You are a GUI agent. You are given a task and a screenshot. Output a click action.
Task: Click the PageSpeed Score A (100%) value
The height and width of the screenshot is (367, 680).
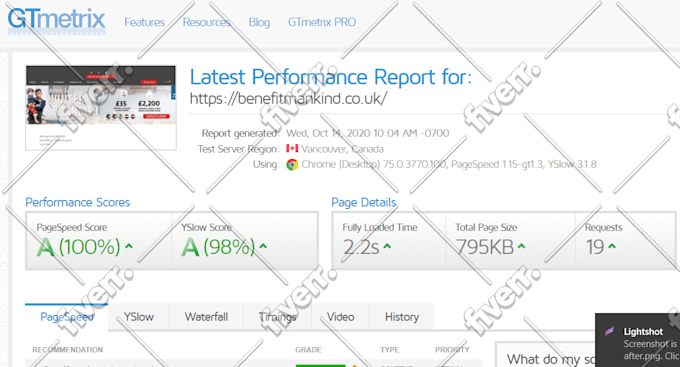click(x=78, y=247)
